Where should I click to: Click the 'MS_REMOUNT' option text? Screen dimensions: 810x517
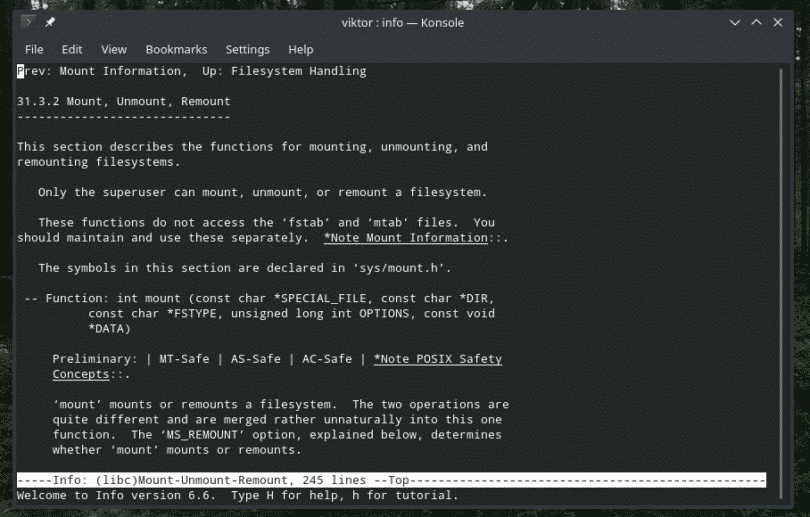(x=202, y=434)
